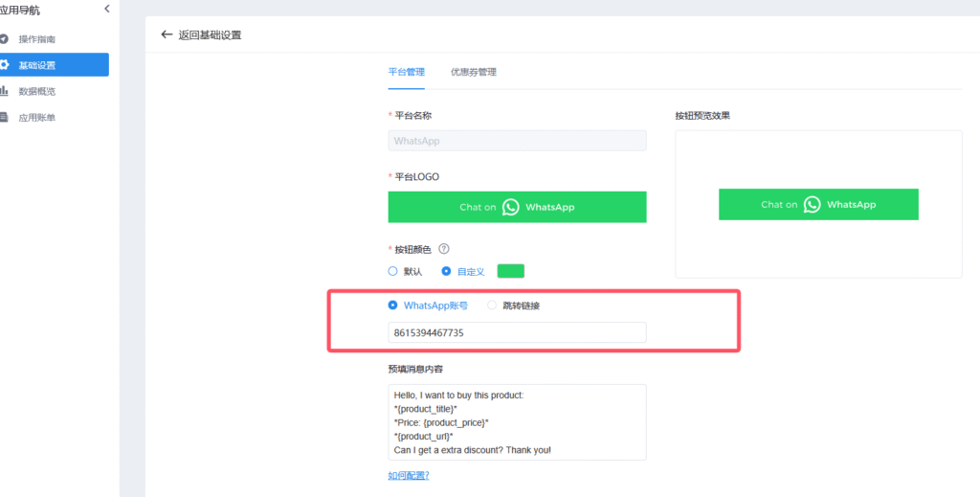Select 默认 button color radio
Viewport: 980px width, 497px height.
(x=392, y=271)
